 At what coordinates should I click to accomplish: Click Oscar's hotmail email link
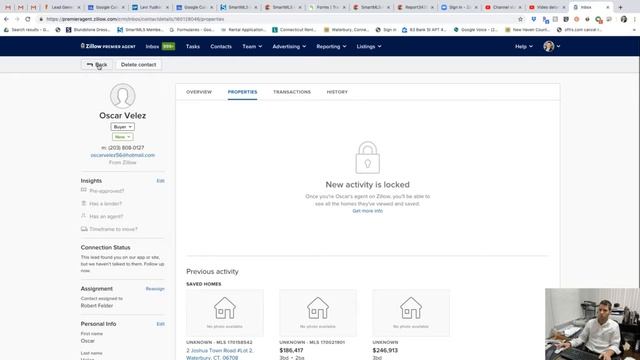pyautogui.click(x=122, y=155)
